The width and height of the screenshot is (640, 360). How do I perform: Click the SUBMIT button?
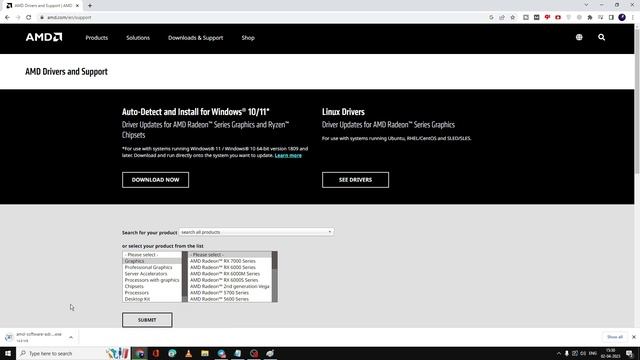click(147, 320)
